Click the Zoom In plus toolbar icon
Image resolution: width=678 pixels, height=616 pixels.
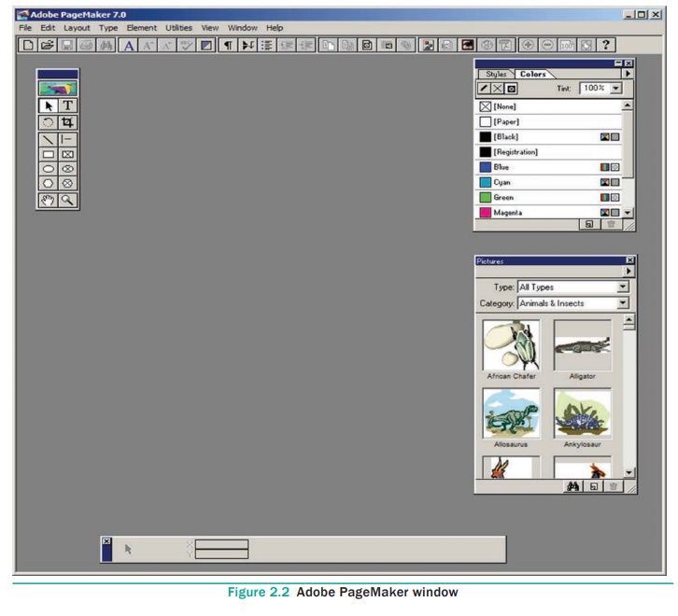pos(528,45)
